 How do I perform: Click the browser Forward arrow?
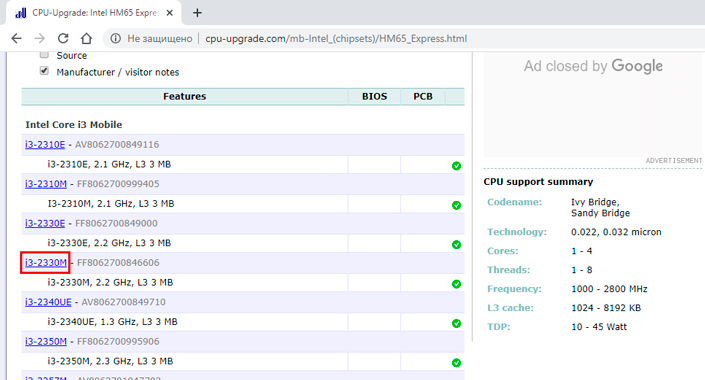(40, 39)
